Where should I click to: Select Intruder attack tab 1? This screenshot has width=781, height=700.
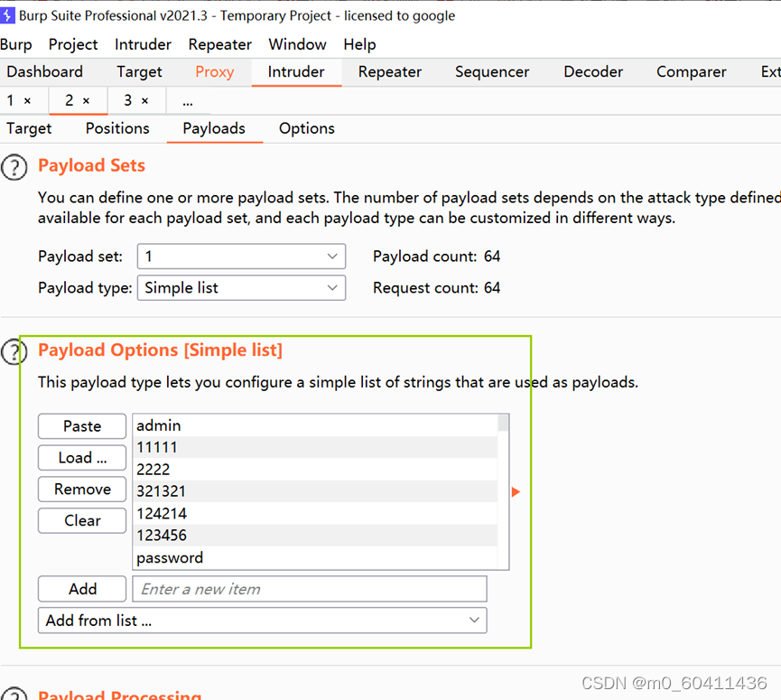click(x=11, y=100)
